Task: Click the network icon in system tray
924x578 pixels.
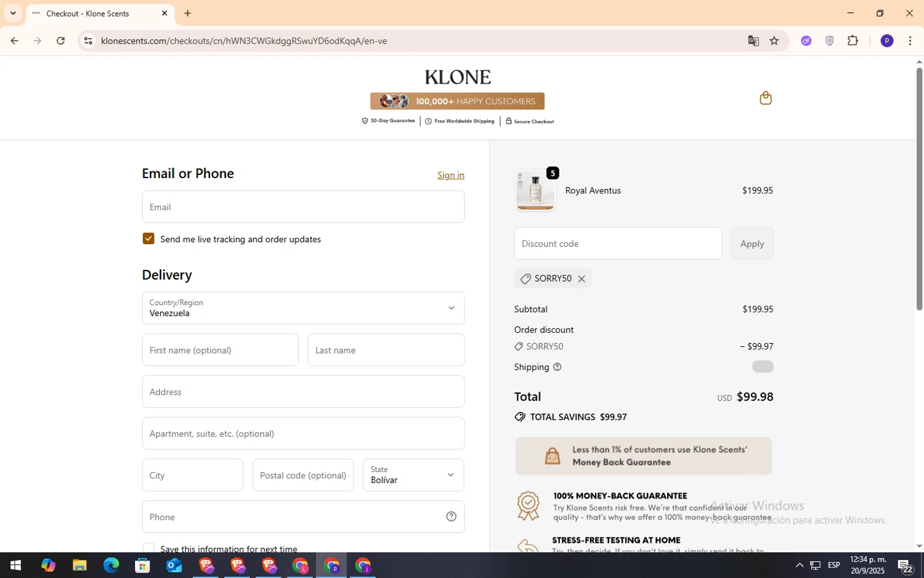Action: coord(815,565)
